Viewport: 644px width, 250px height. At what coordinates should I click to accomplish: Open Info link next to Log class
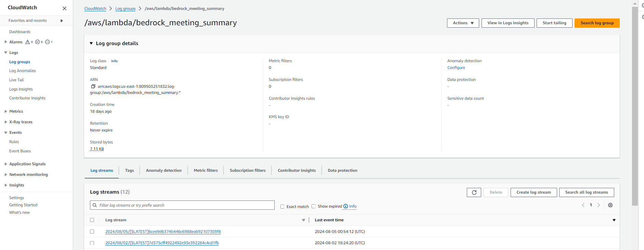114,61
